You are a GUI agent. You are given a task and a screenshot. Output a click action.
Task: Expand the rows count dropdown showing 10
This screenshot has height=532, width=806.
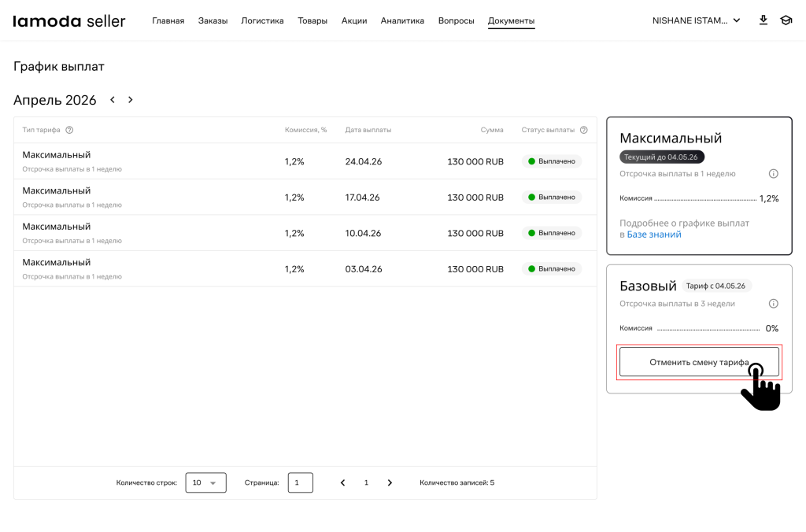[205, 482]
